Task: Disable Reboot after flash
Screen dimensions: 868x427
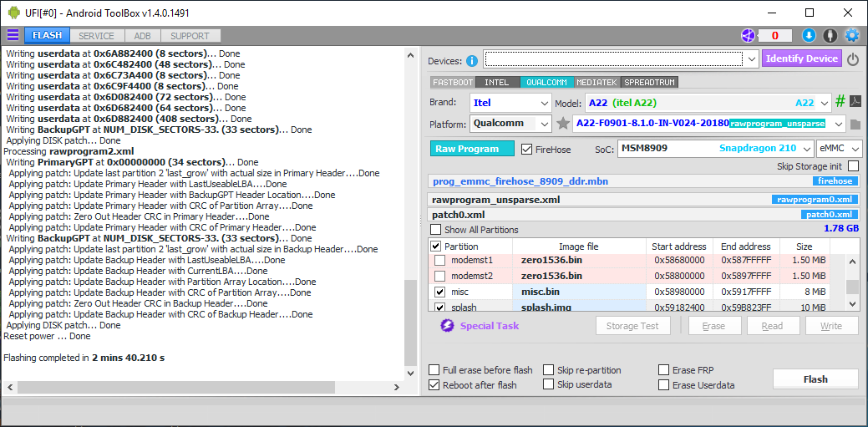Action: (x=434, y=385)
